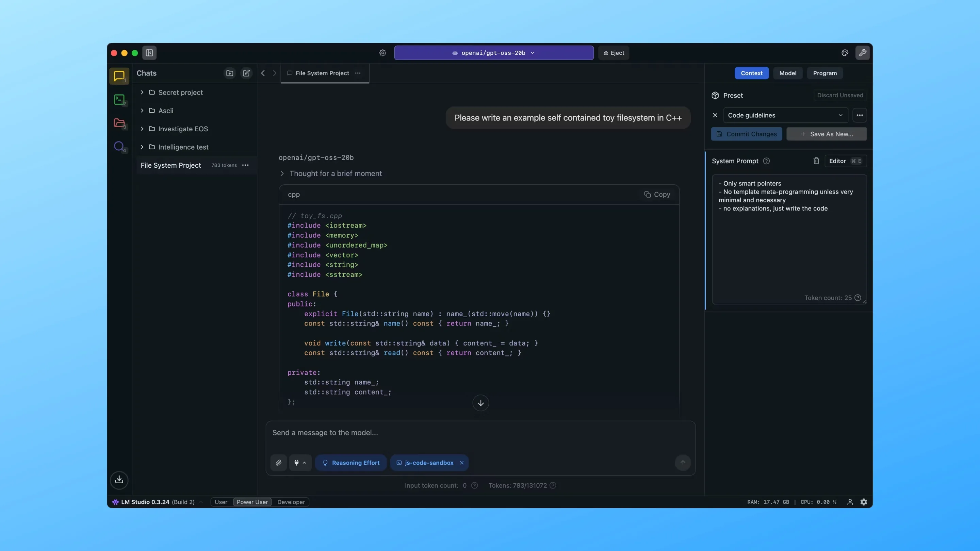Open preset options three-dot menu

click(x=860, y=115)
